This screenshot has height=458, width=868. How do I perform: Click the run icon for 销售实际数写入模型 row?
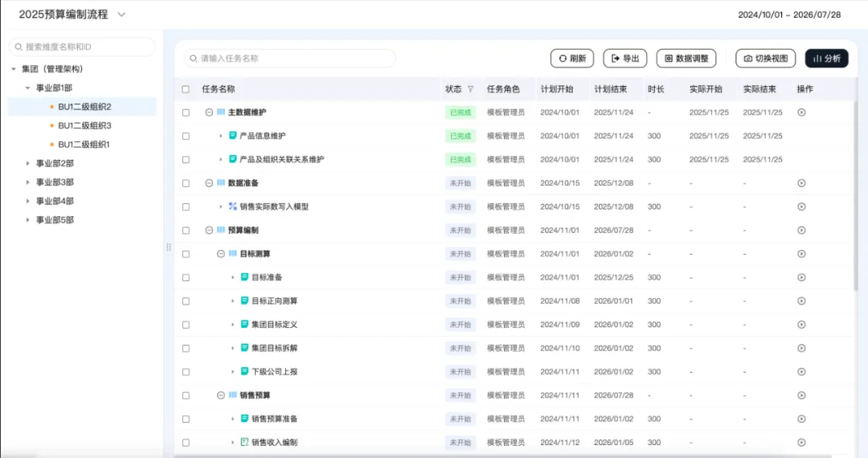coord(801,207)
